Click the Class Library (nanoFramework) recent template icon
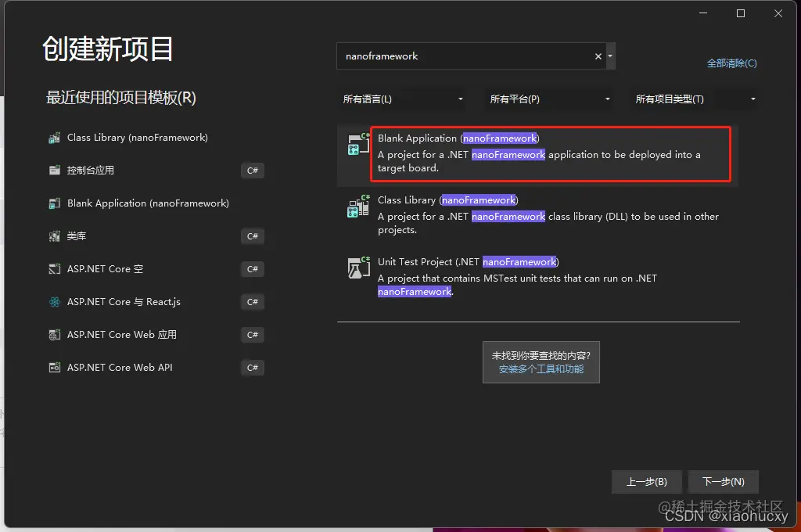 pyautogui.click(x=54, y=138)
